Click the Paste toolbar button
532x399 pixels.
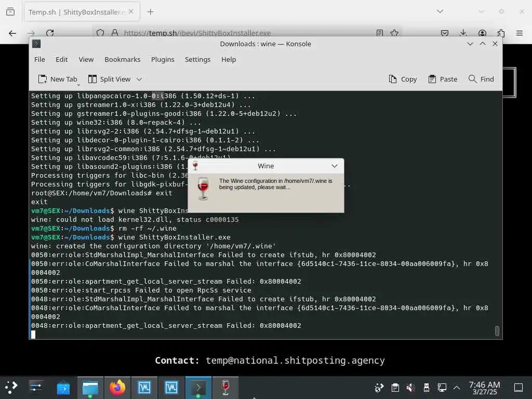[443, 79]
